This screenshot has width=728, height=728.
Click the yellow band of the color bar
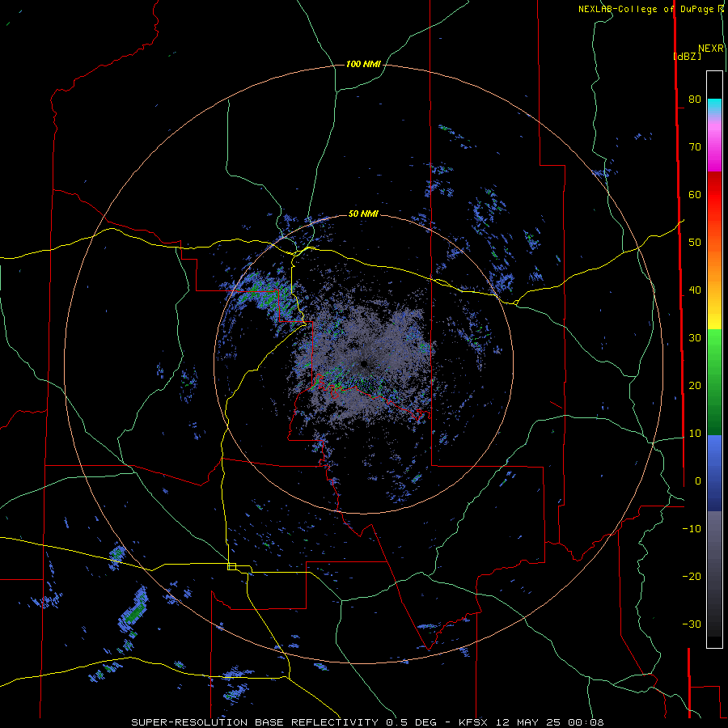(x=714, y=320)
